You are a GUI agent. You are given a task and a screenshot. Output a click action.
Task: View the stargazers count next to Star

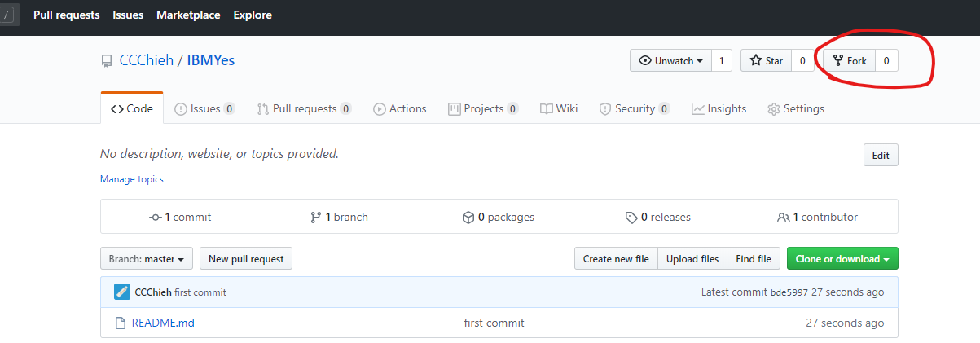coord(802,60)
